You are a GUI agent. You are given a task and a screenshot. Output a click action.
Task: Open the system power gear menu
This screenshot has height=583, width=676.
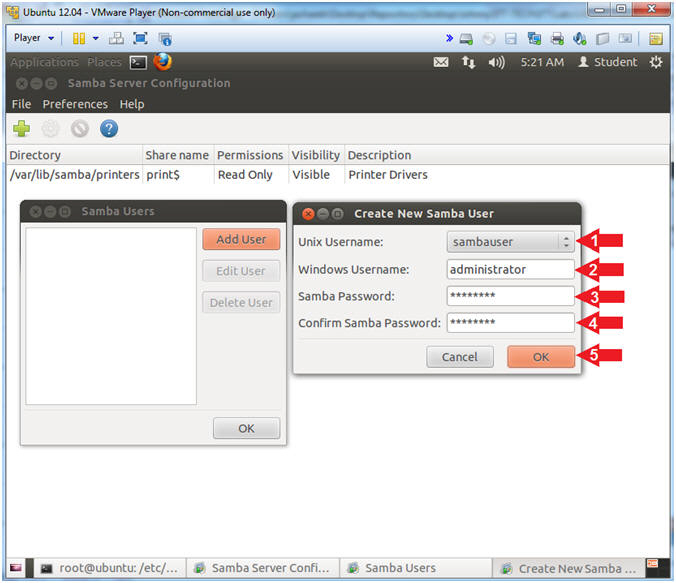(x=656, y=62)
